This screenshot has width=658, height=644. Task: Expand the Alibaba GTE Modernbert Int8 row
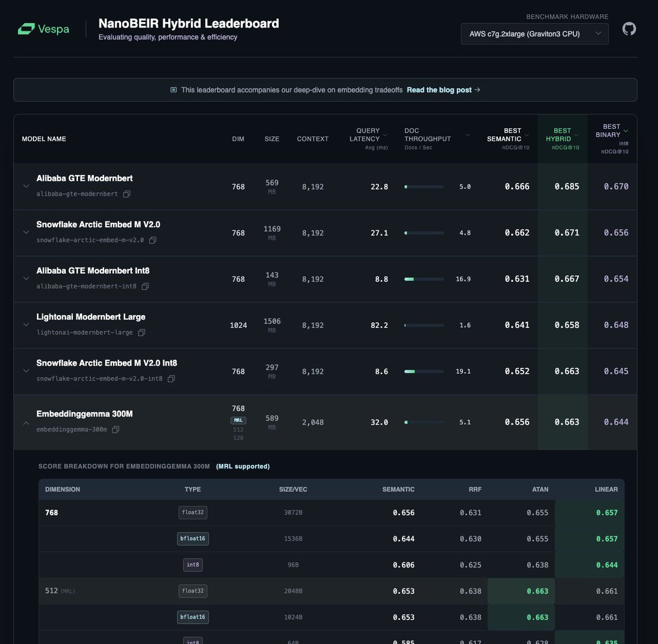[x=26, y=278]
